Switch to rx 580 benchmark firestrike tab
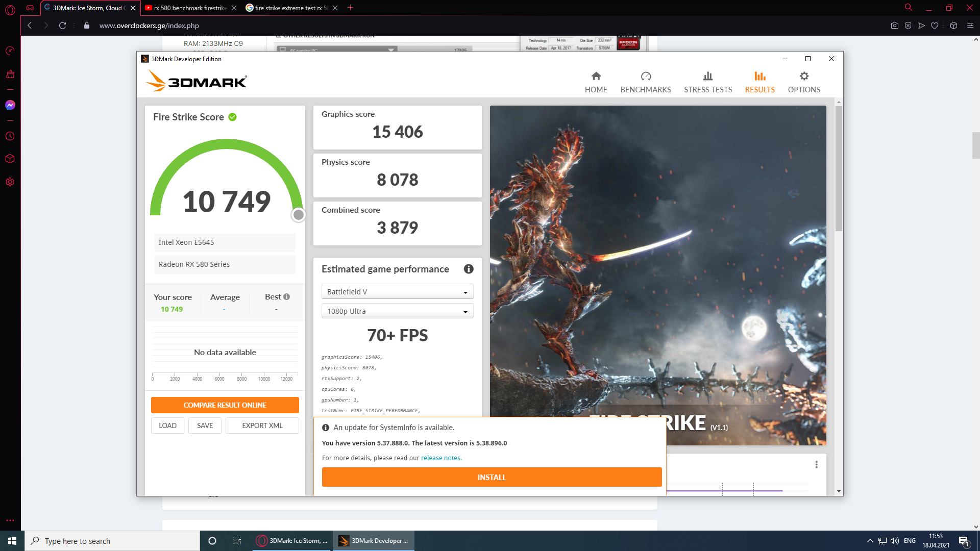980x551 pixels. click(190, 8)
